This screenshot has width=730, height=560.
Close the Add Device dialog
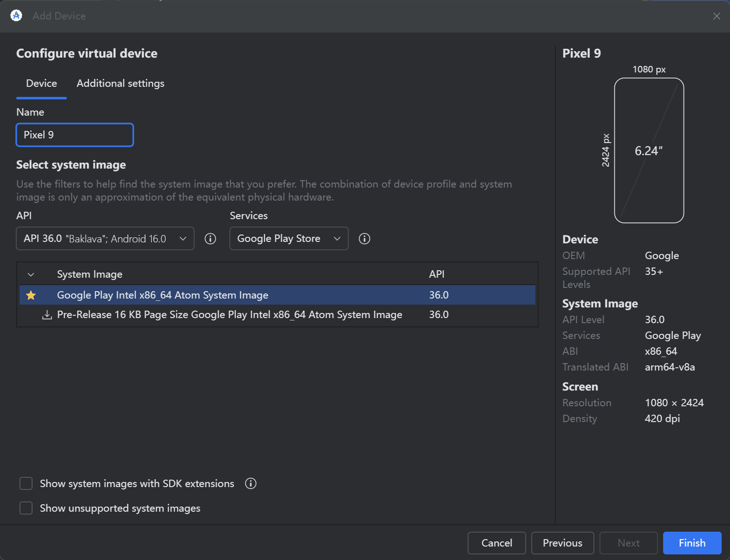[x=717, y=16]
